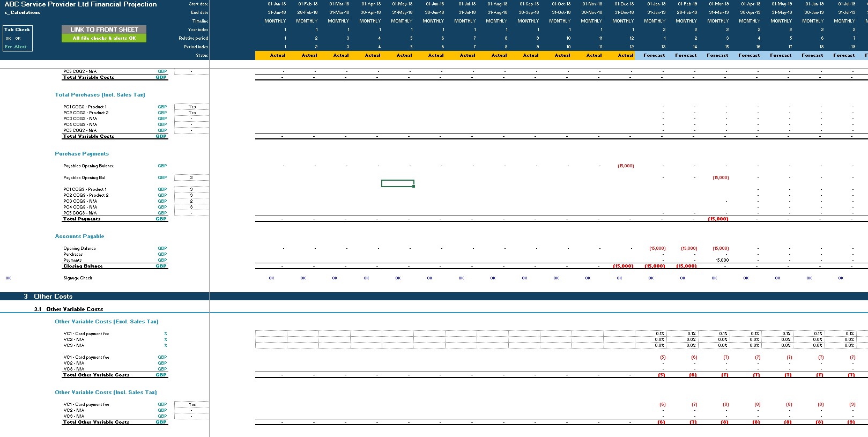Image resolution: width=868 pixels, height=437 pixels.
Task: Click the 'Err' label in the Tab Check box
Action: pos(8,47)
